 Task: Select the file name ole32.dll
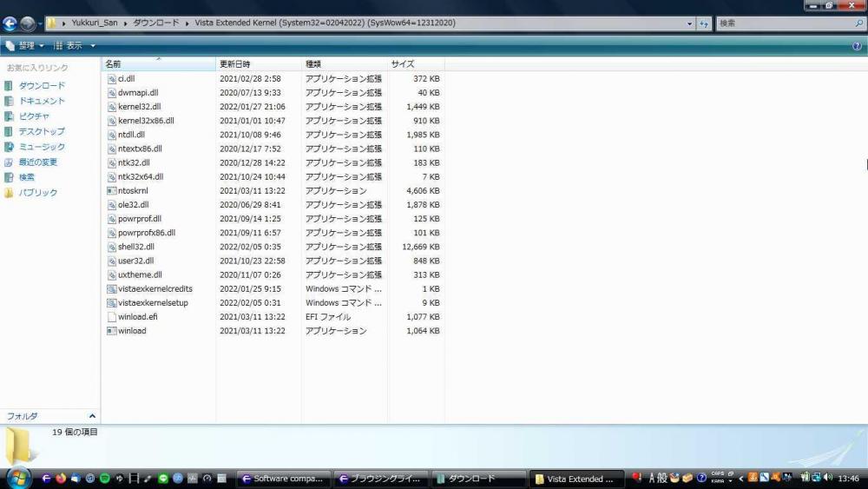133,205
